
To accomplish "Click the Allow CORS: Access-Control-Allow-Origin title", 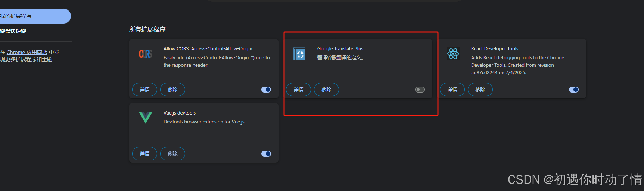I will tap(208, 49).
